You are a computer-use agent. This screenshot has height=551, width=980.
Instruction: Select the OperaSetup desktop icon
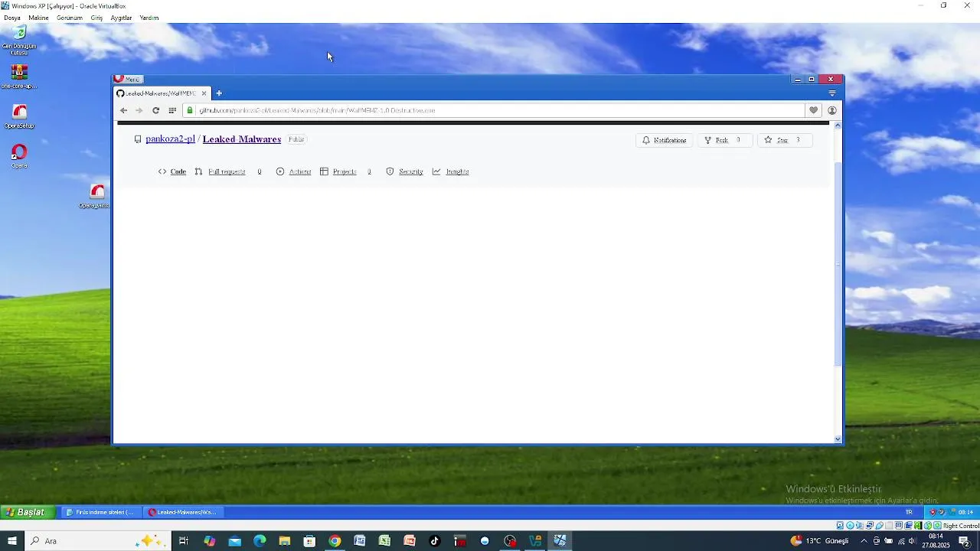(x=19, y=116)
